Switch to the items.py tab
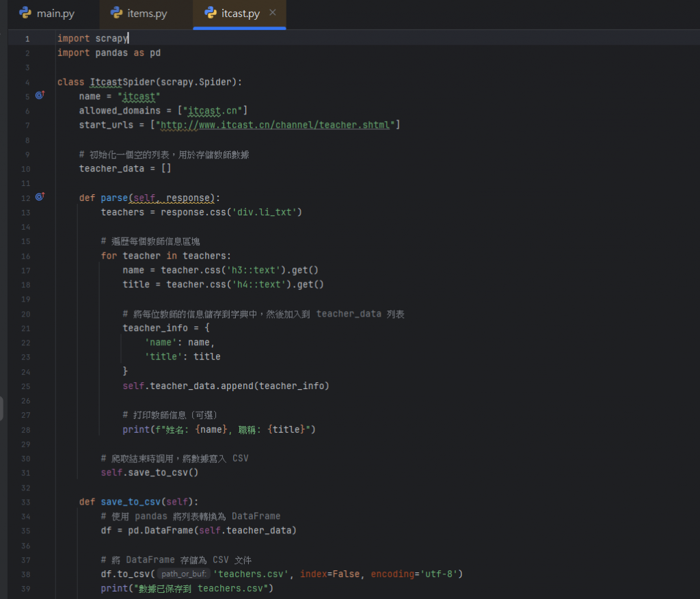The image size is (700, 599). pos(139,14)
